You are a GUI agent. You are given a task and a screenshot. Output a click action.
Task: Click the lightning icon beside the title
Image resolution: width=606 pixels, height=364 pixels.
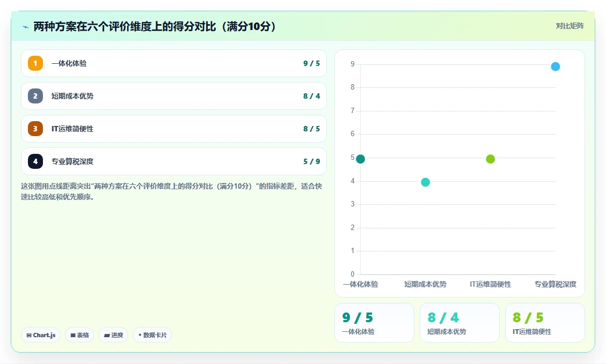pyautogui.click(x=26, y=27)
